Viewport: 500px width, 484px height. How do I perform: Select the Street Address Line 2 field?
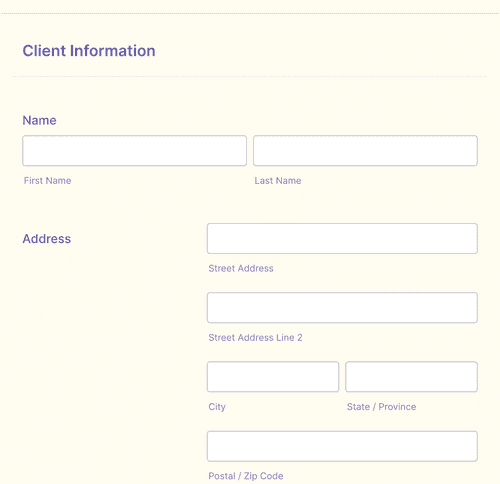[x=342, y=308]
